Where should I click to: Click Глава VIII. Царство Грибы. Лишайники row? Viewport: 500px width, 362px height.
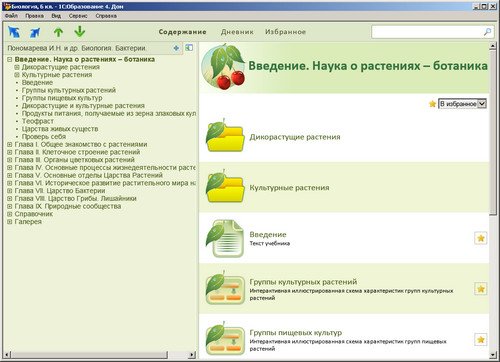tap(75, 199)
